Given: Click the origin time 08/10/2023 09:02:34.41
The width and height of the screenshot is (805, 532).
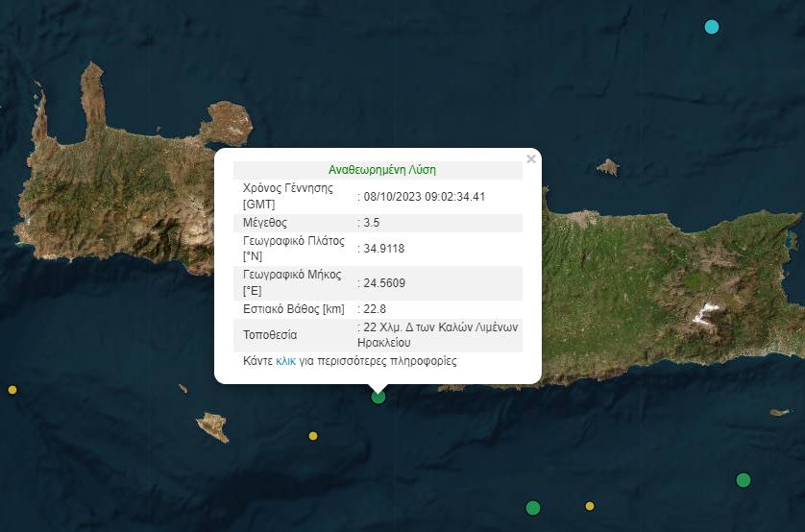Looking at the screenshot, I should [424, 196].
